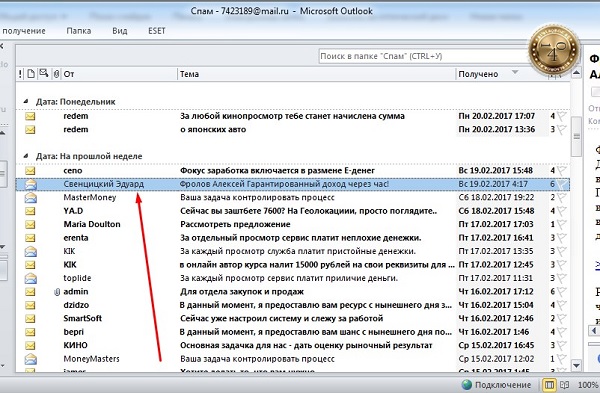Viewport: 600px width, 393px height.
Task: Toggle the flag on the erenta message
Action: 561,238
